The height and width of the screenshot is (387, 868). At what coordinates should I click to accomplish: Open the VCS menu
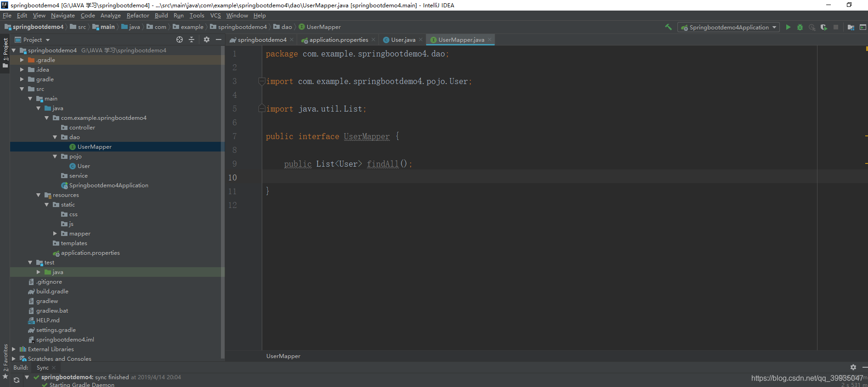[215, 16]
